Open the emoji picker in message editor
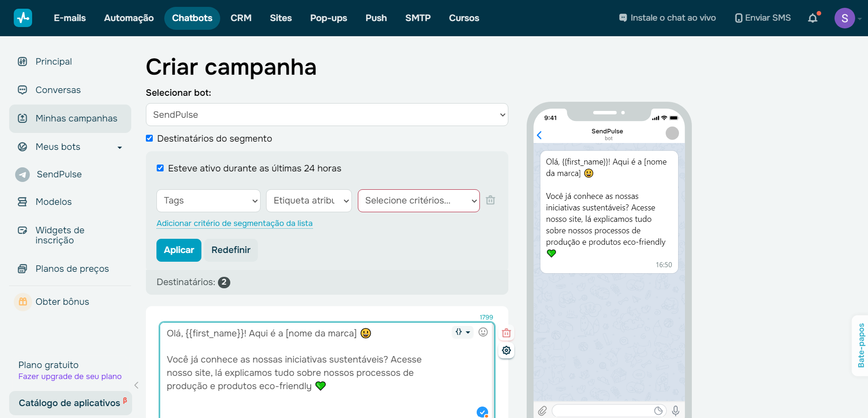 [483, 332]
